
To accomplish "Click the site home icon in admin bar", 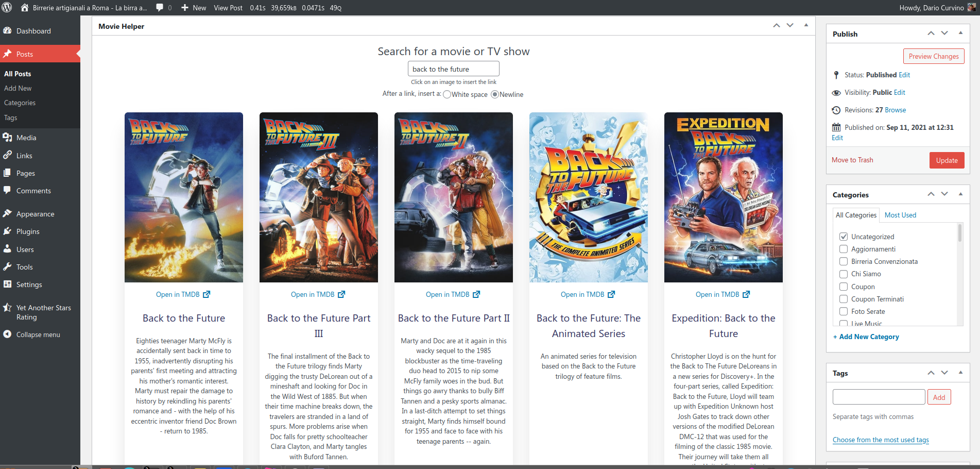I will (x=24, y=8).
